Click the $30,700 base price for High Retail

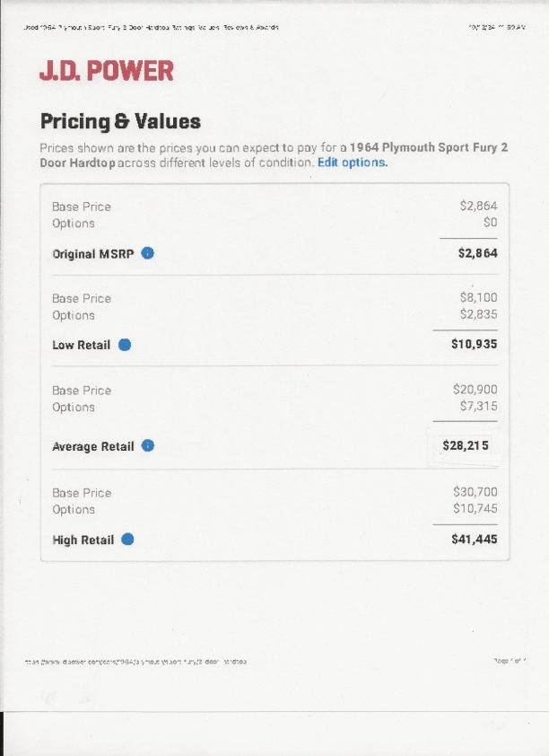tap(475, 492)
